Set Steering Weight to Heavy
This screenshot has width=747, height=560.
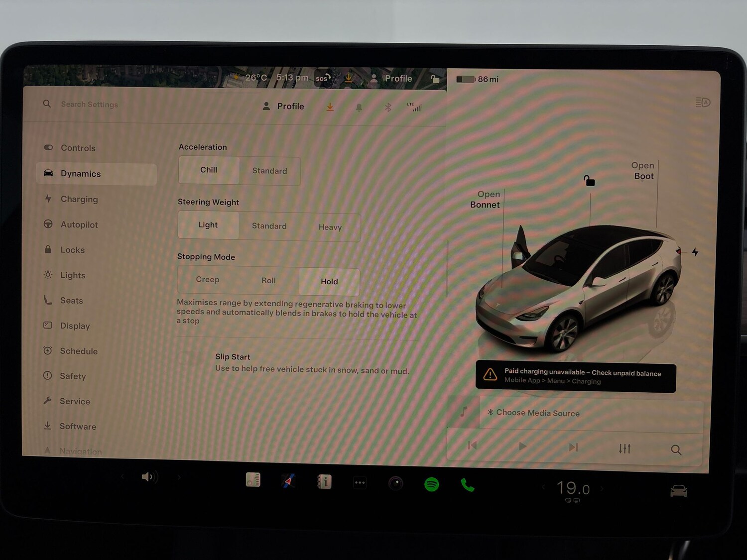[x=330, y=227]
